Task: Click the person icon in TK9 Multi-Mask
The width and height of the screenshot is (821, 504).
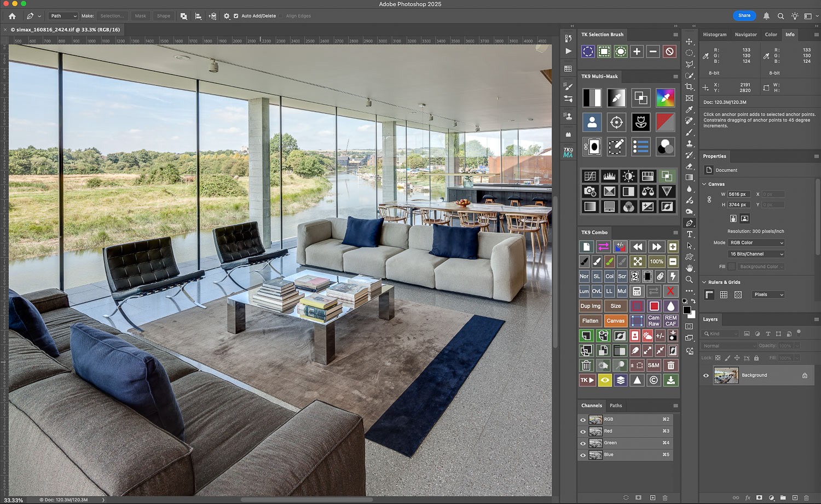Action: click(x=592, y=122)
